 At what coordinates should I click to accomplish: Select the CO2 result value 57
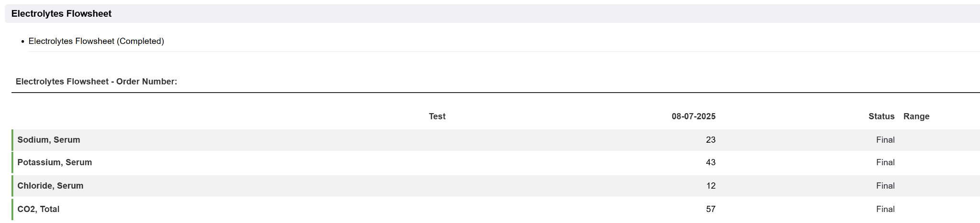point(711,209)
